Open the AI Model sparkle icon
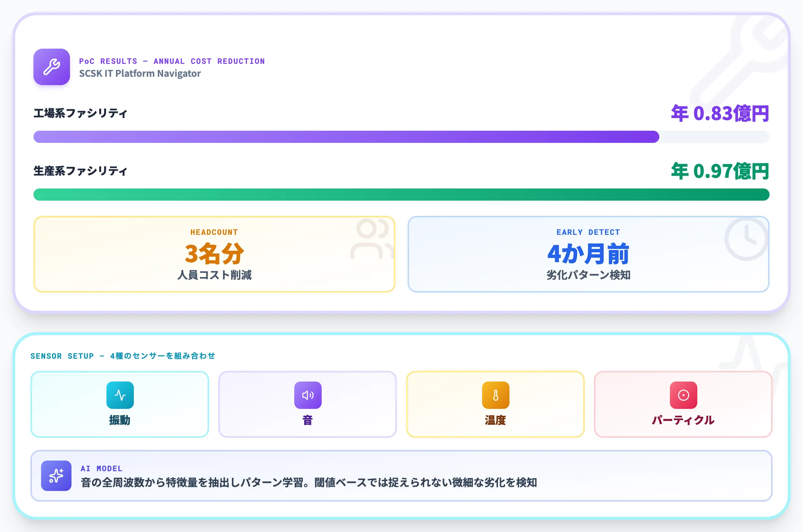The image size is (803, 532). (56, 476)
